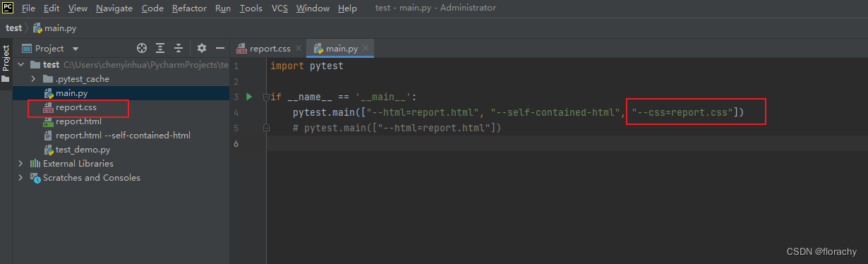The width and height of the screenshot is (868, 264).
Task: Open the Help menu
Action: [x=347, y=8]
